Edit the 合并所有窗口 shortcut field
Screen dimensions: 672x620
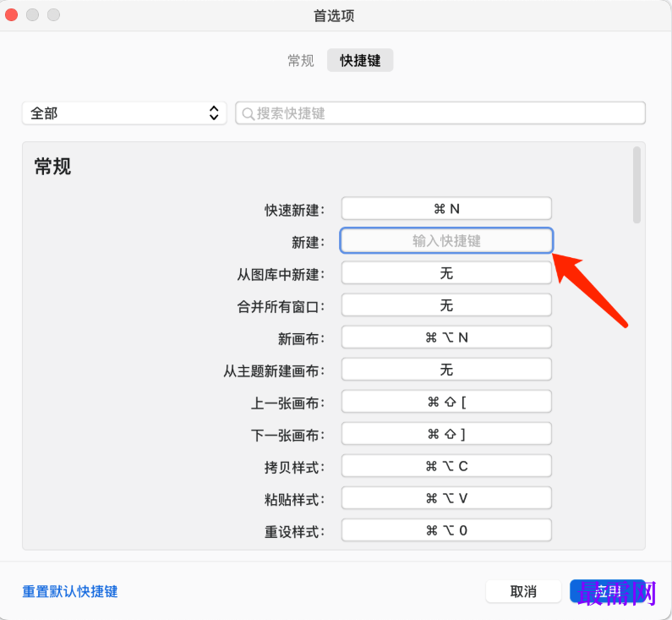[446, 305]
